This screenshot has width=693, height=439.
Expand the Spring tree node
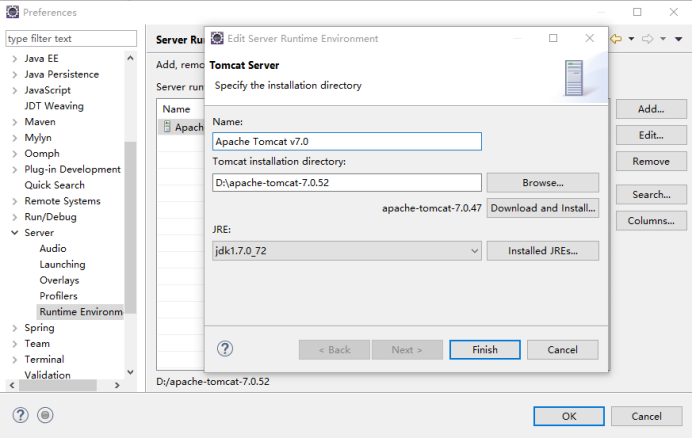[15, 328]
